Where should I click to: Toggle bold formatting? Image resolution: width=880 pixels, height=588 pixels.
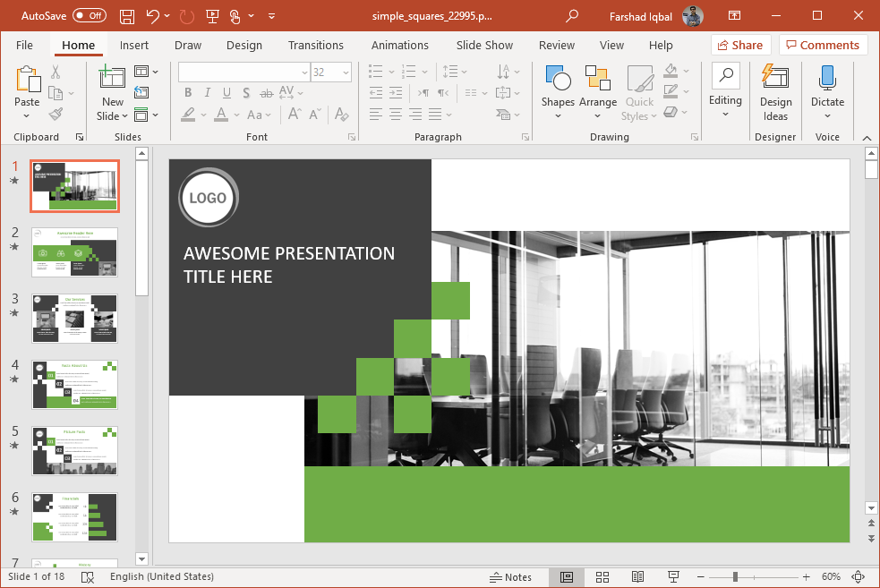[188, 92]
